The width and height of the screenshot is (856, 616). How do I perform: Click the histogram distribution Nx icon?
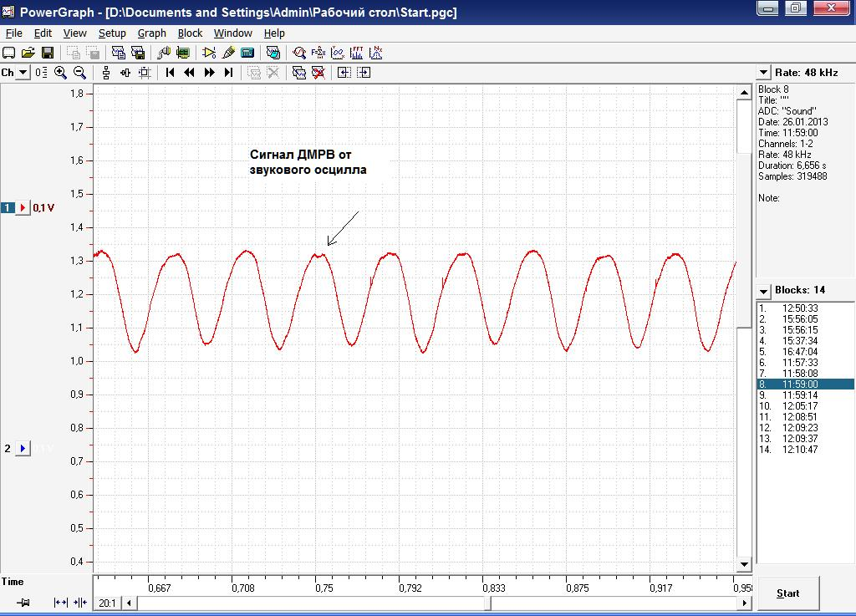tap(376, 53)
